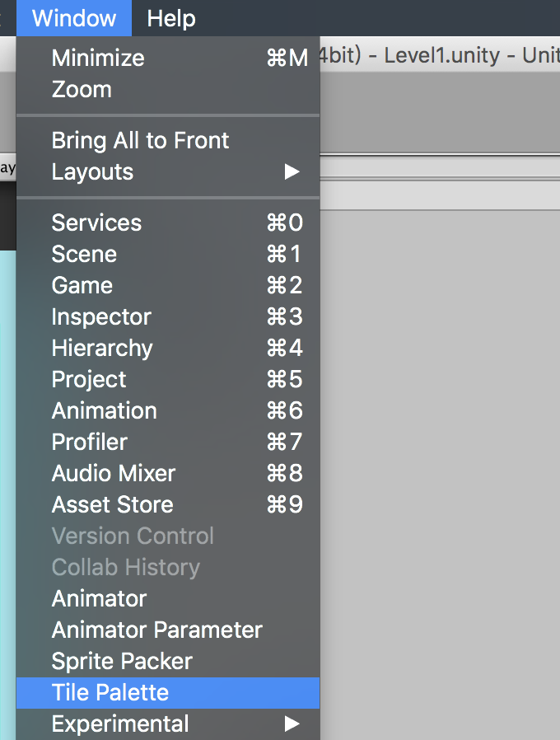The image size is (560, 740).
Task: Open the Services window
Action: pyautogui.click(x=96, y=222)
